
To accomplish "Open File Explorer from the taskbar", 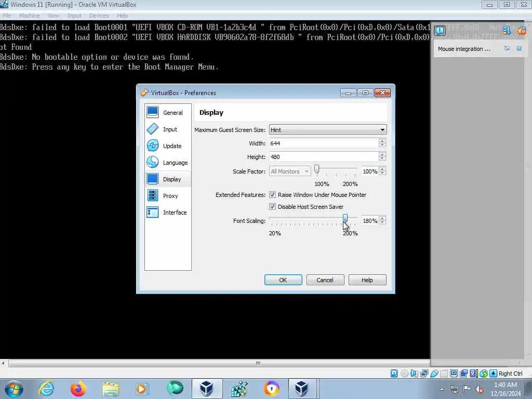I will click(111, 389).
